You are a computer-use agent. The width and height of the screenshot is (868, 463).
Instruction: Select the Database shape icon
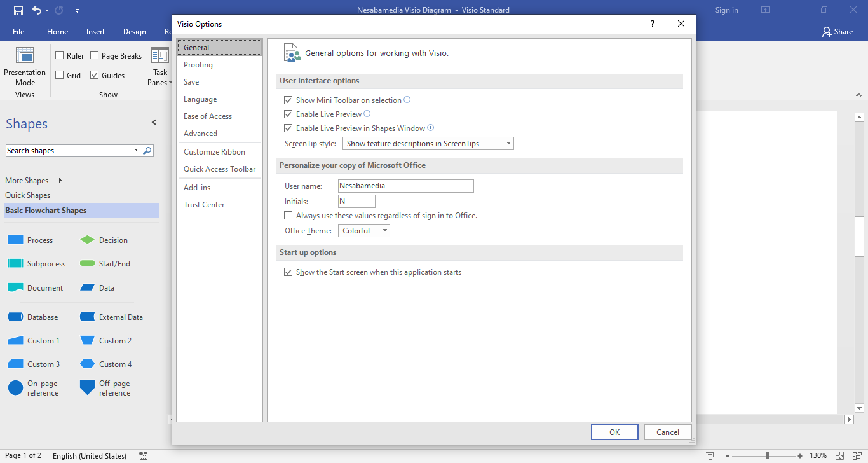pyautogui.click(x=15, y=317)
